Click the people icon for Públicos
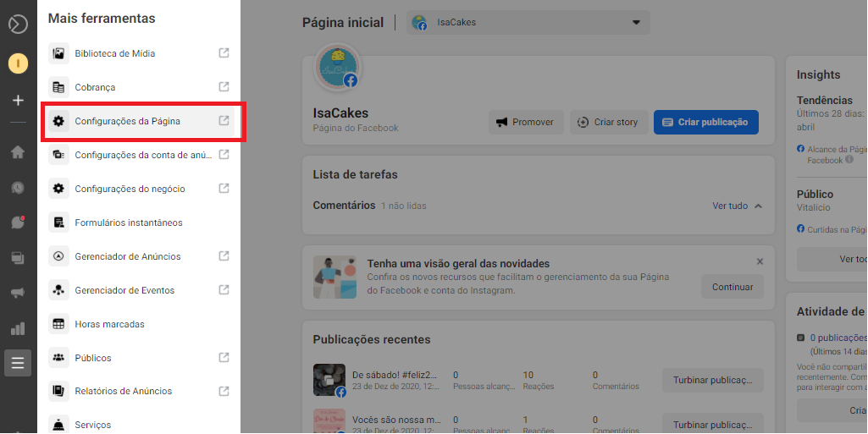 58,358
